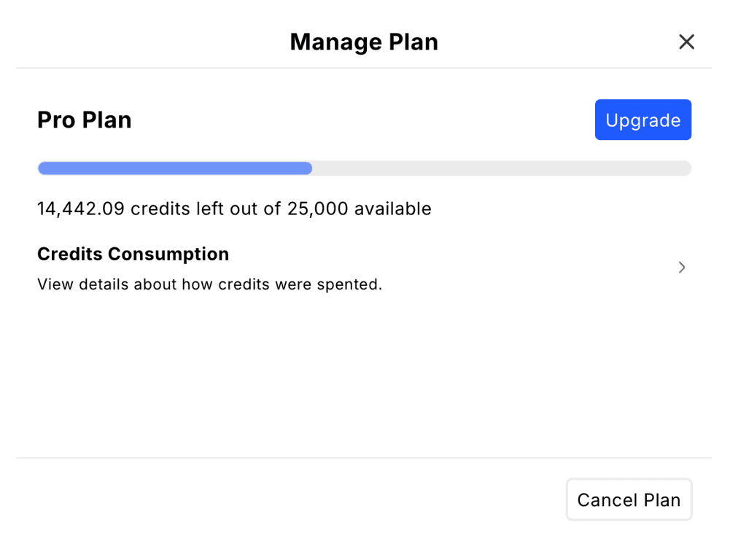Click the Pro Plan heading
This screenshot has height=560, width=730.
coord(85,120)
